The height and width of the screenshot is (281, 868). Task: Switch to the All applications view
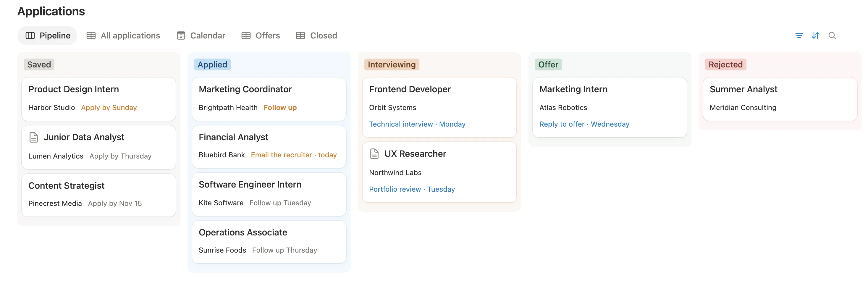tap(123, 35)
